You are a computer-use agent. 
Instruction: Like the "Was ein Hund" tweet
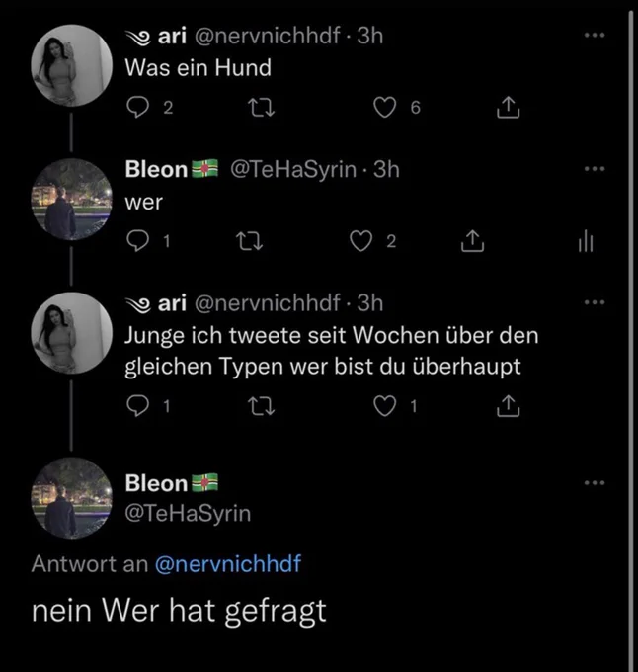click(x=384, y=107)
